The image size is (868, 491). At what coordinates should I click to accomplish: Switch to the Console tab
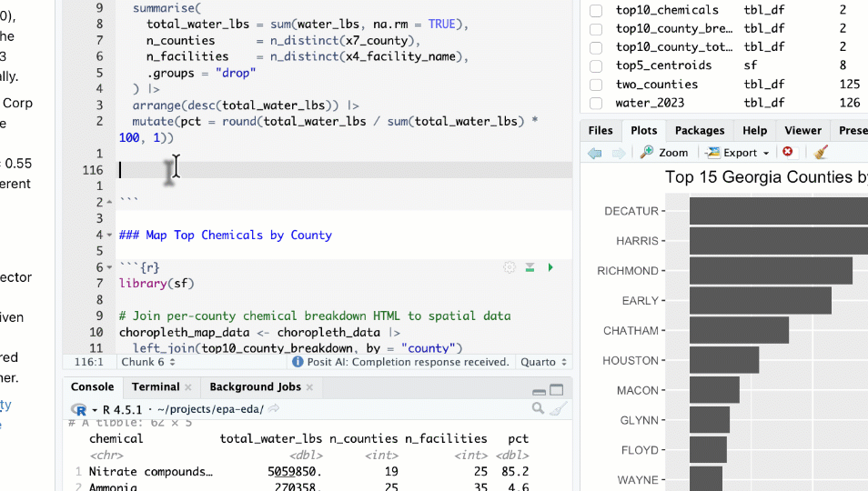pyautogui.click(x=92, y=387)
